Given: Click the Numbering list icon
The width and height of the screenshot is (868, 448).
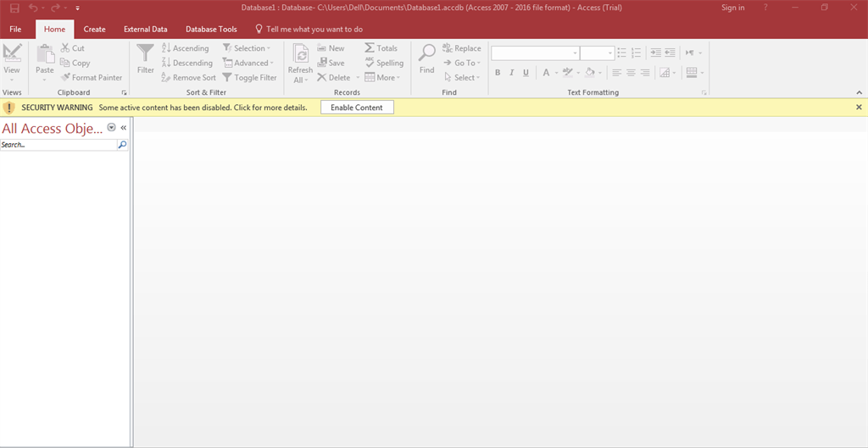Looking at the screenshot, I should click(x=636, y=53).
